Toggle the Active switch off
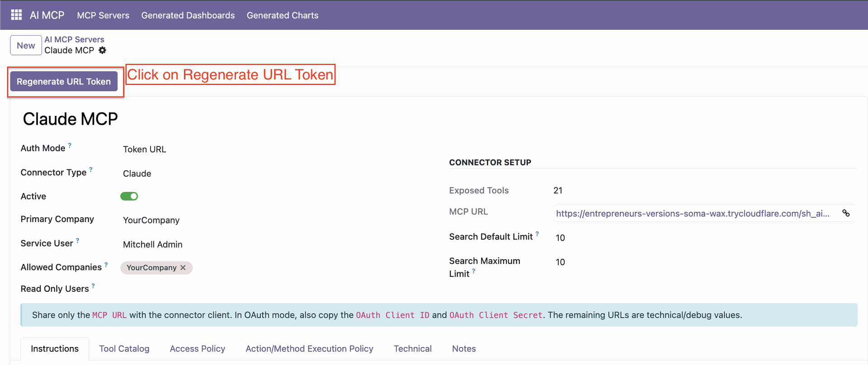Viewport: 868px width, 365px height. (129, 196)
